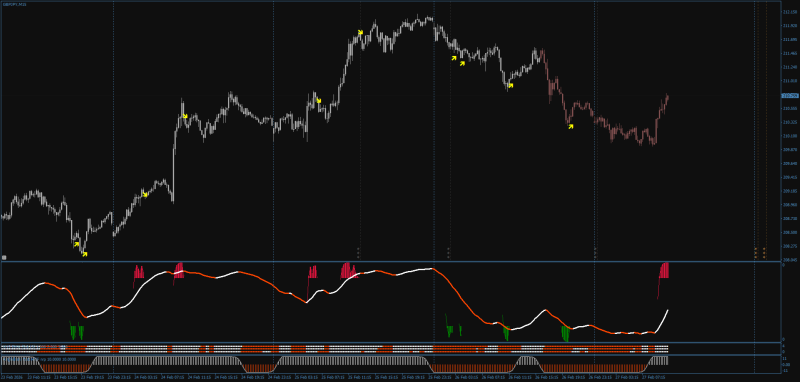Image resolution: width=800 pixels, height=382 pixels.
Task: Click the 27 Feb 07:15 time label
Action: point(654,377)
